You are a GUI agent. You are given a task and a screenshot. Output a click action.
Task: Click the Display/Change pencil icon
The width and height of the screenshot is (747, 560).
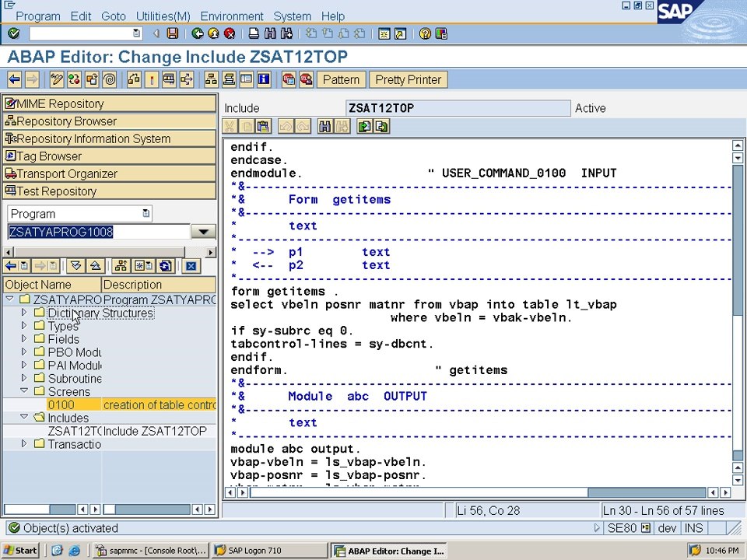[x=57, y=79]
